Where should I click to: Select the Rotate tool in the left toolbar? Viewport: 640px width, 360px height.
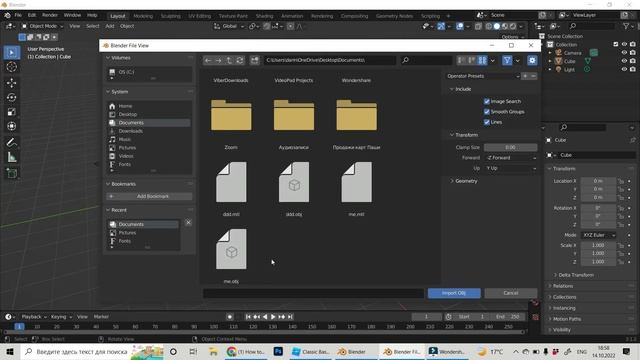coord(11,97)
